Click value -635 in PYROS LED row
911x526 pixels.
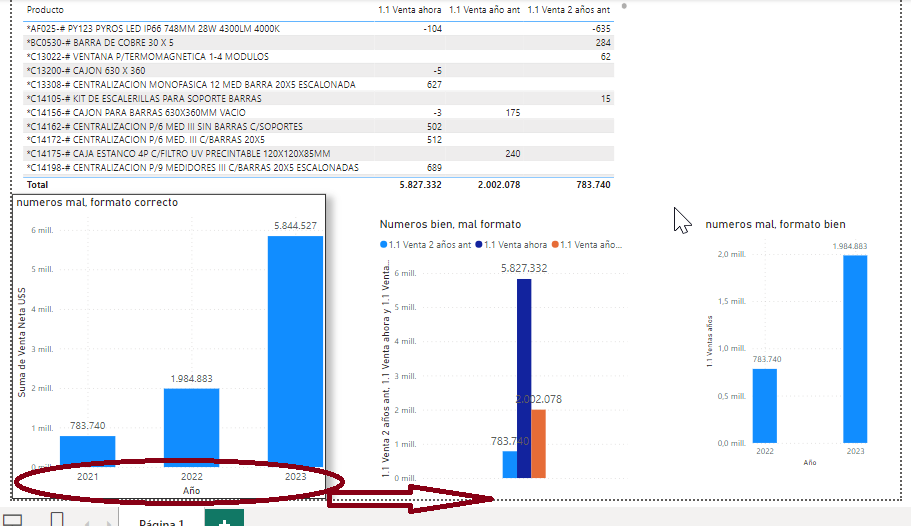pos(601,28)
